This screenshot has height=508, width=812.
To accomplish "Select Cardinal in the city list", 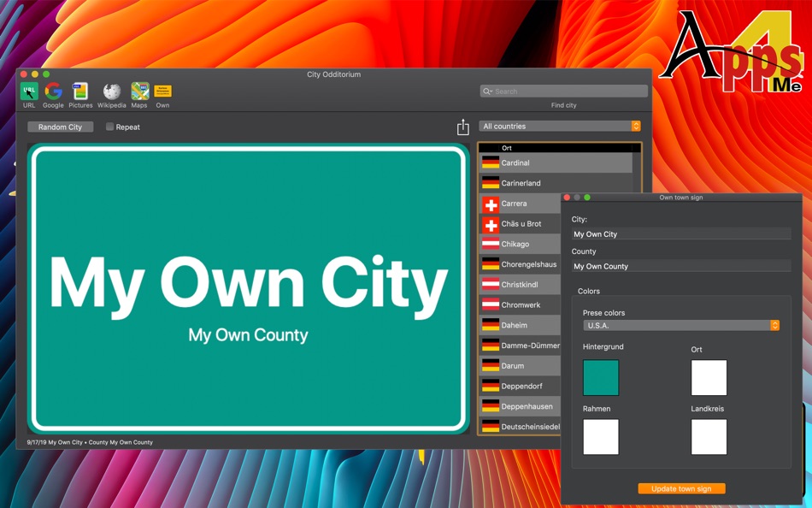I will [530, 162].
